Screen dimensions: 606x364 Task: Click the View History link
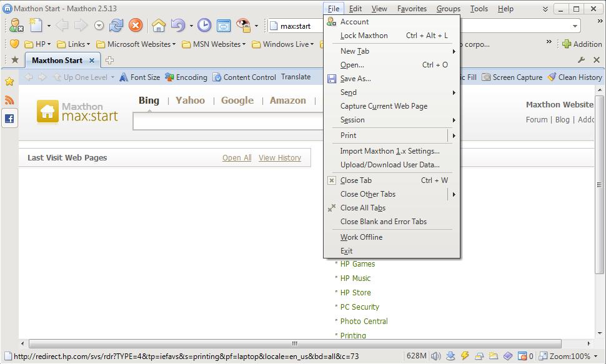(279, 158)
